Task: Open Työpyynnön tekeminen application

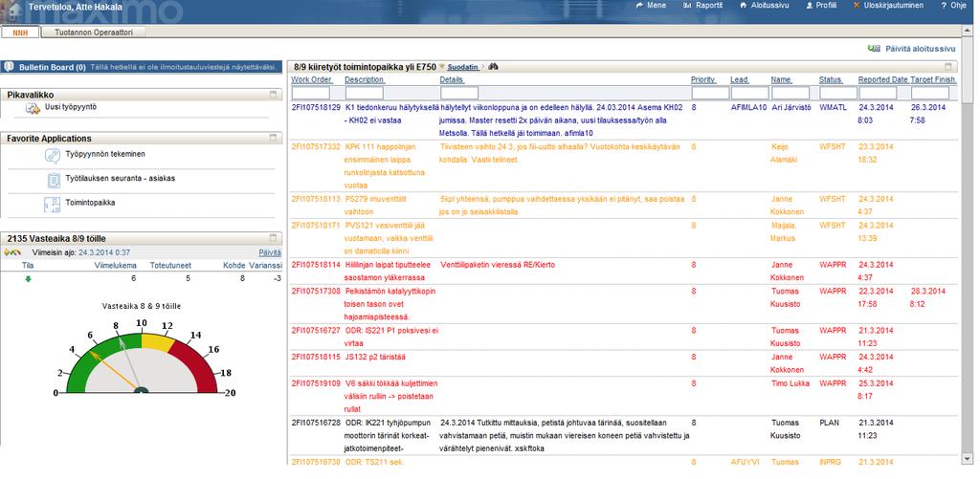Action: [105, 154]
